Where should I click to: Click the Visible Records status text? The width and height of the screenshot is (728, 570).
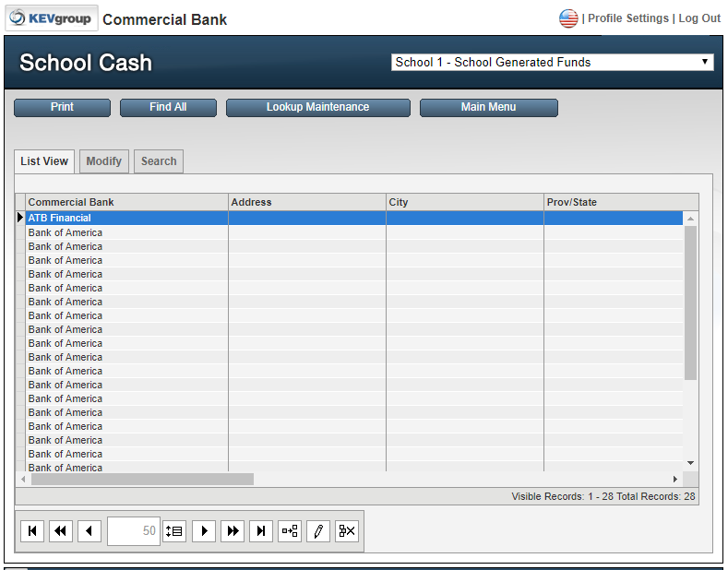point(603,496)
